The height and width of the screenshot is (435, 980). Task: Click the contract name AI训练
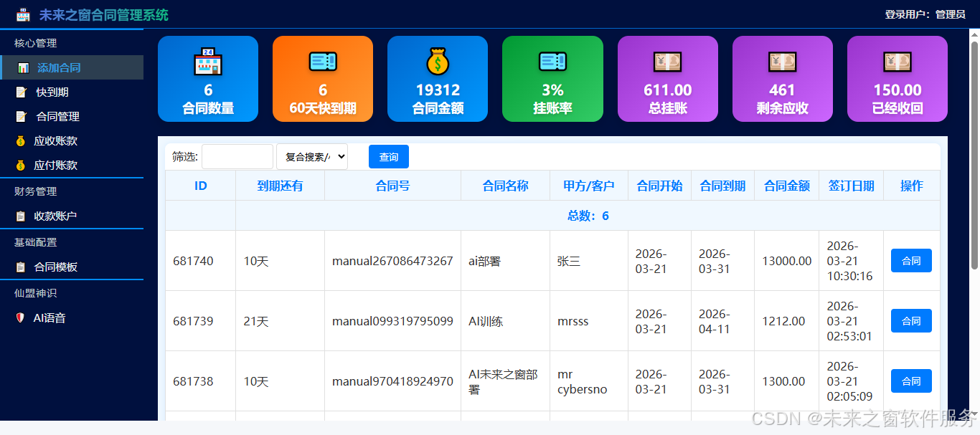[486, 321]
